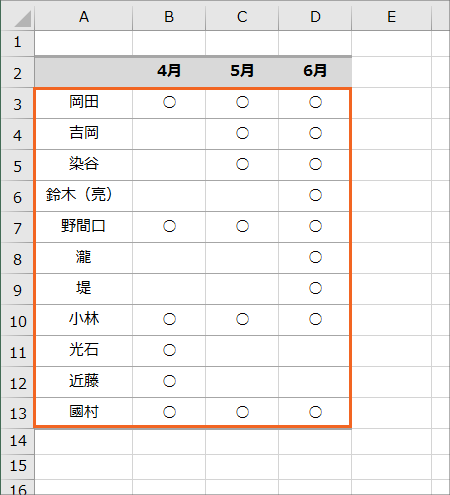Select the empty 4月 cell for 染谷
Screen dimensions: 450x495
169,165
